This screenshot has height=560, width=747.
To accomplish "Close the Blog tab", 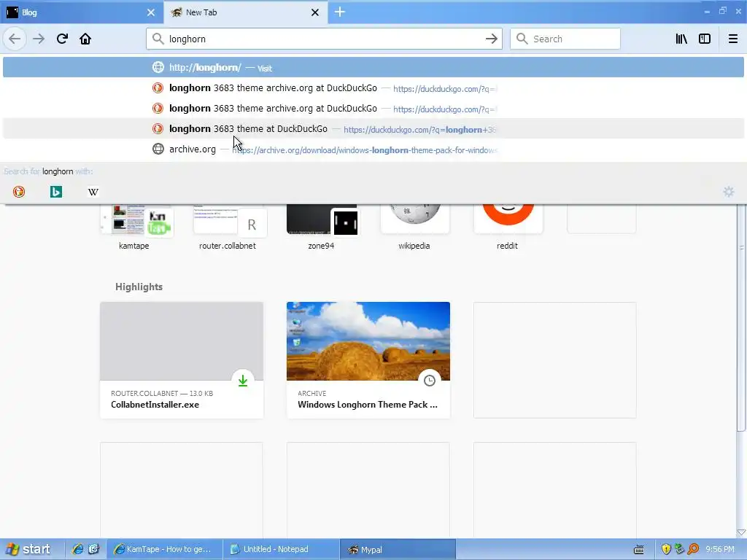I will tap(150, 12).
